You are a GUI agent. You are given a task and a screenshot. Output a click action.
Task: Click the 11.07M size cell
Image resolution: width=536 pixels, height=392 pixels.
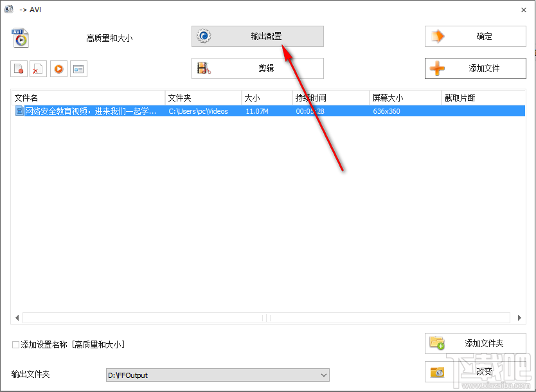[257, 111]
